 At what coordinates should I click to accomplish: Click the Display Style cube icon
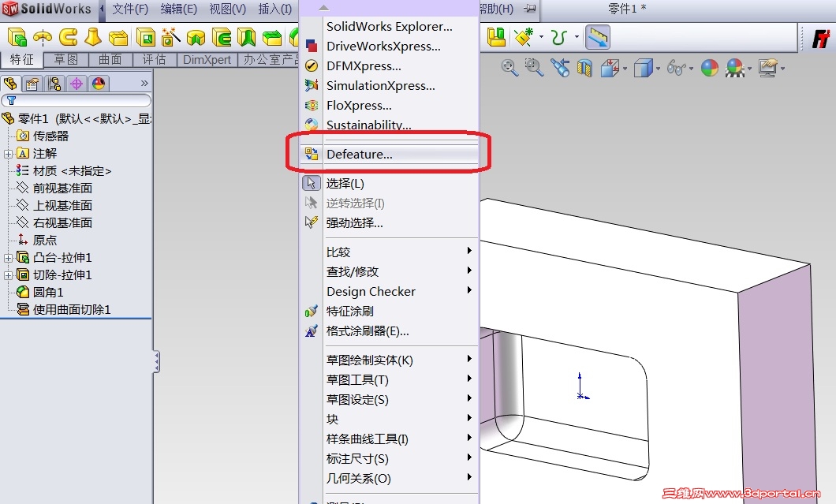point(644,68)
